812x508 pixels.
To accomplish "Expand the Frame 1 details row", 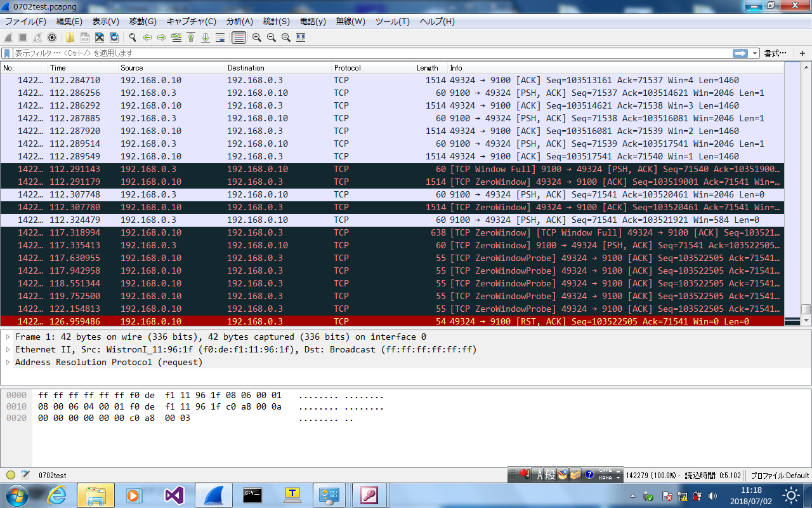I will tap(8, 337).
